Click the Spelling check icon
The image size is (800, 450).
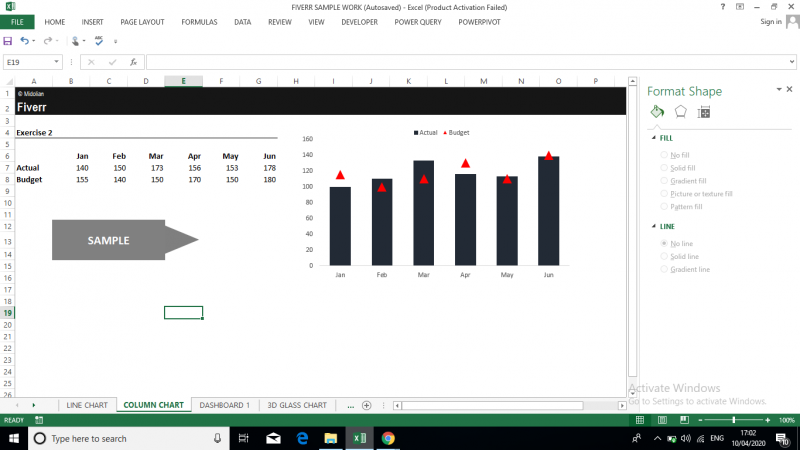(99, 41)
